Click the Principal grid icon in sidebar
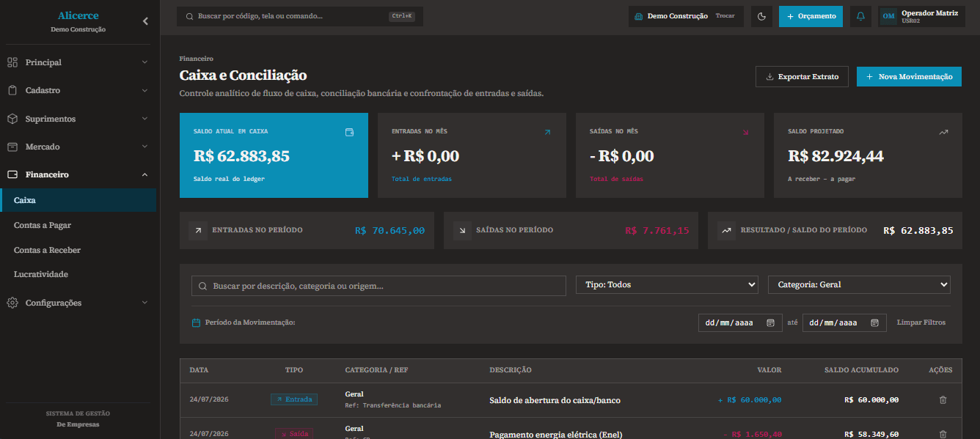This screenshot has width=980, height=439. point(12,62)
